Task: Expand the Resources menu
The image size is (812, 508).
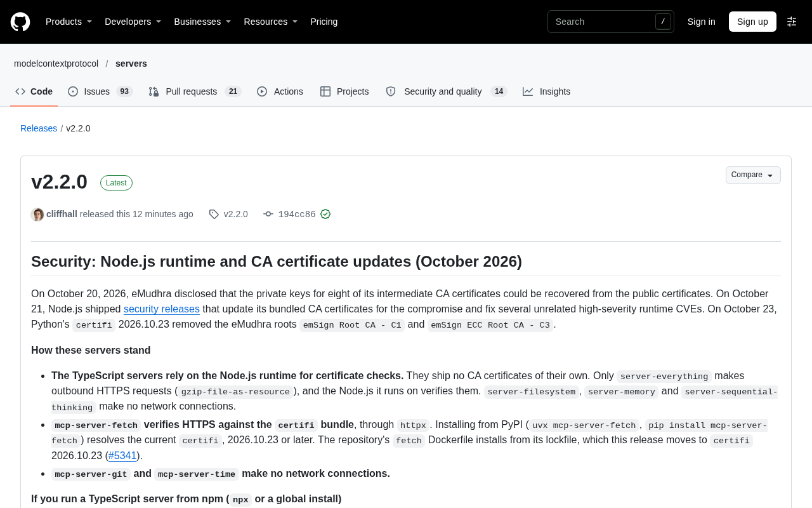Action: coord(271,22)
